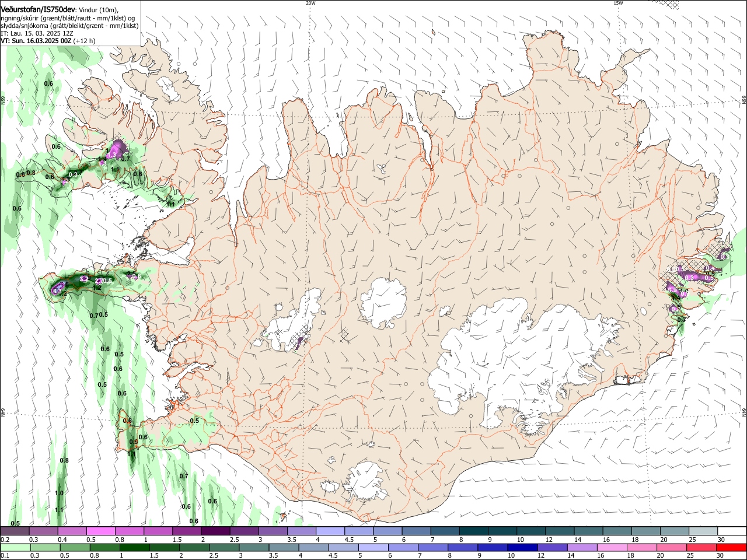Click the 0.5–0.8 green swatch, lower scale
747x560 pixels.
tap(75, 547)
